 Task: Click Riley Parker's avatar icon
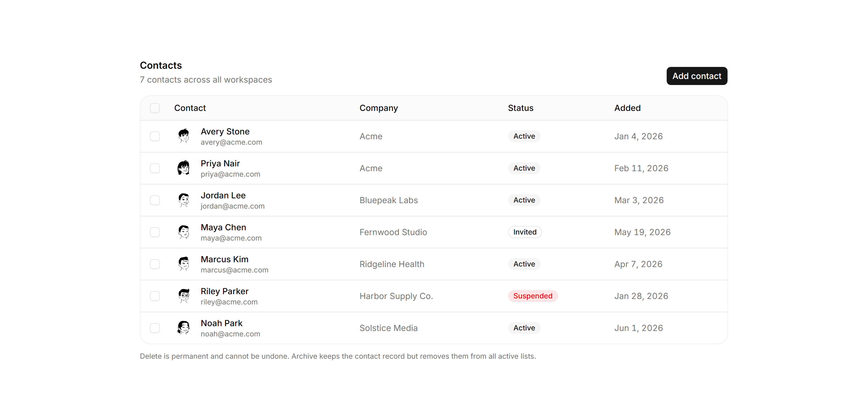tap(184, 296)
